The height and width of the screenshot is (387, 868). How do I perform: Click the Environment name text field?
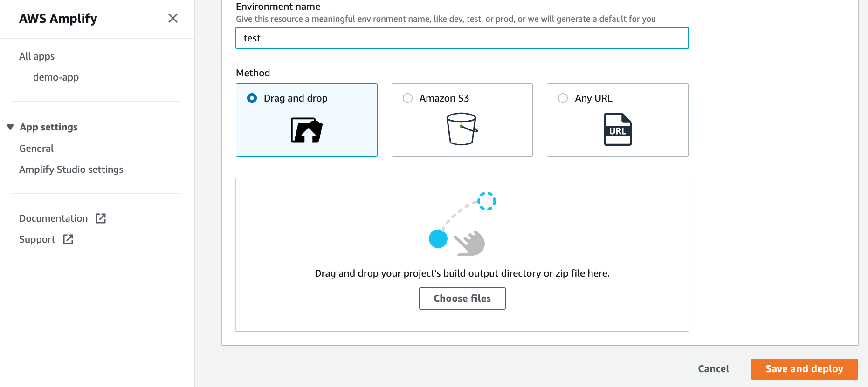coord(462,38)
